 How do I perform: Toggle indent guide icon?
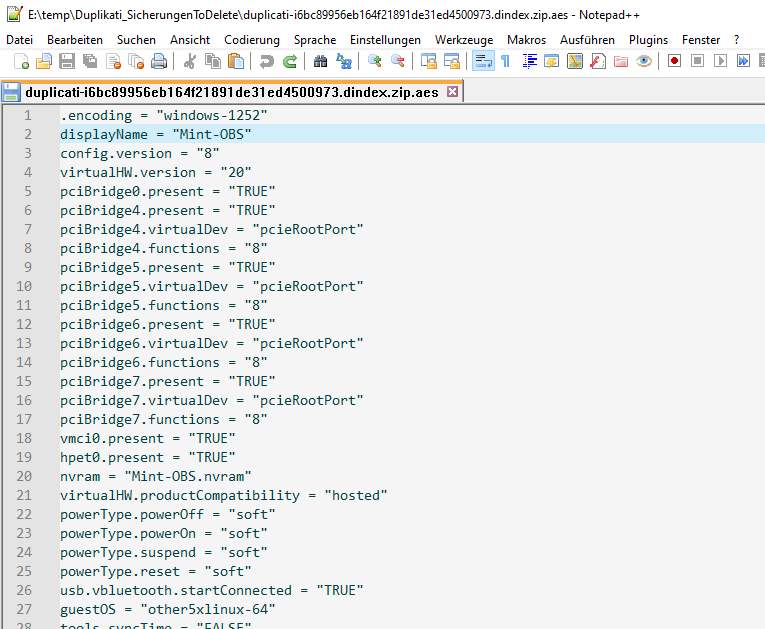[529, 61]
